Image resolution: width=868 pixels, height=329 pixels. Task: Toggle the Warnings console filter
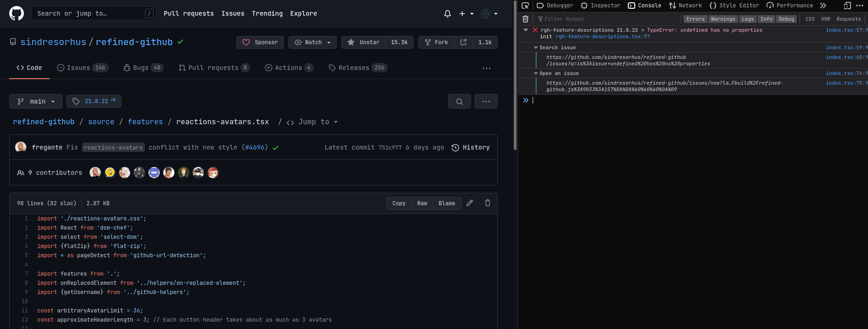pos(723,19)
